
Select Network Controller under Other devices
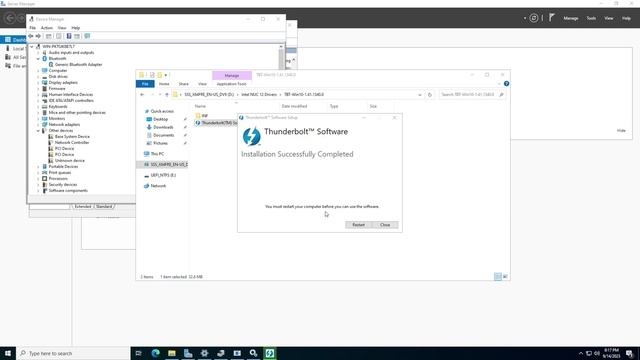click(71, 142)
